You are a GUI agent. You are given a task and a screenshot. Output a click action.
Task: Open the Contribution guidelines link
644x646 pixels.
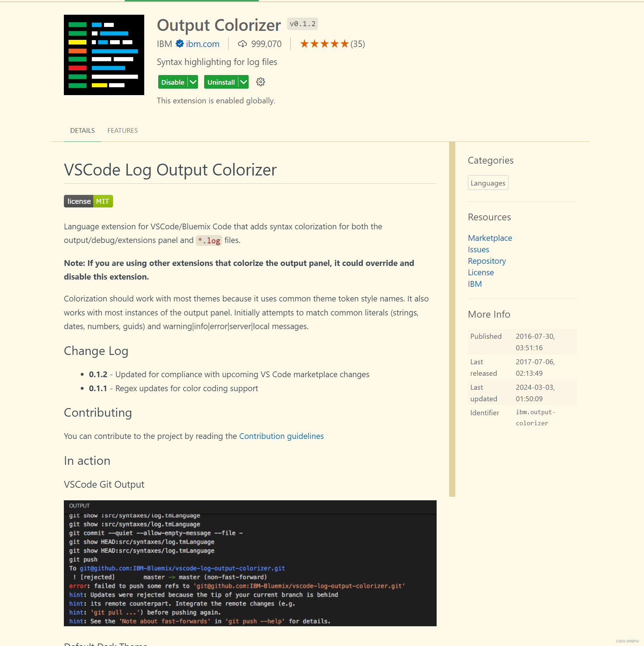coord(281,436)
